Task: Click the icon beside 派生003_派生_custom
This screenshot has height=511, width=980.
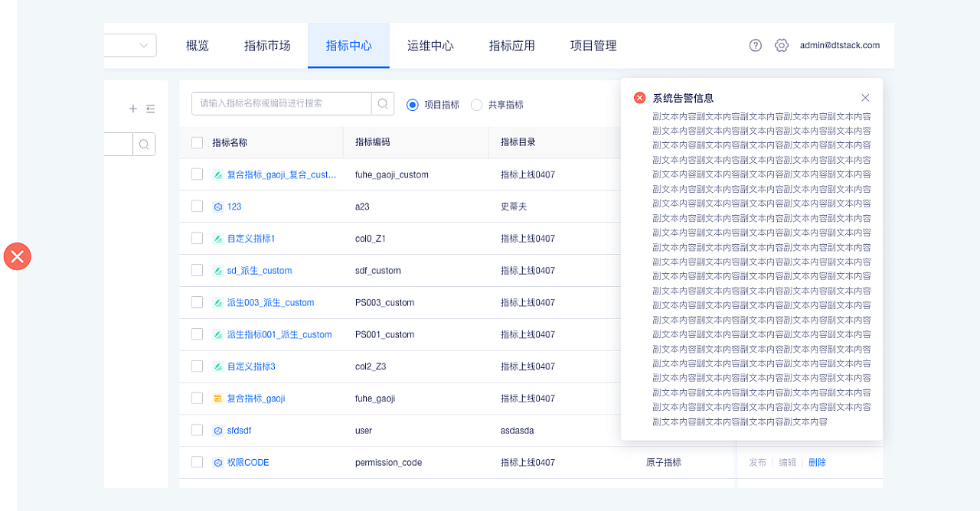Action: click(x=218, y=303)
